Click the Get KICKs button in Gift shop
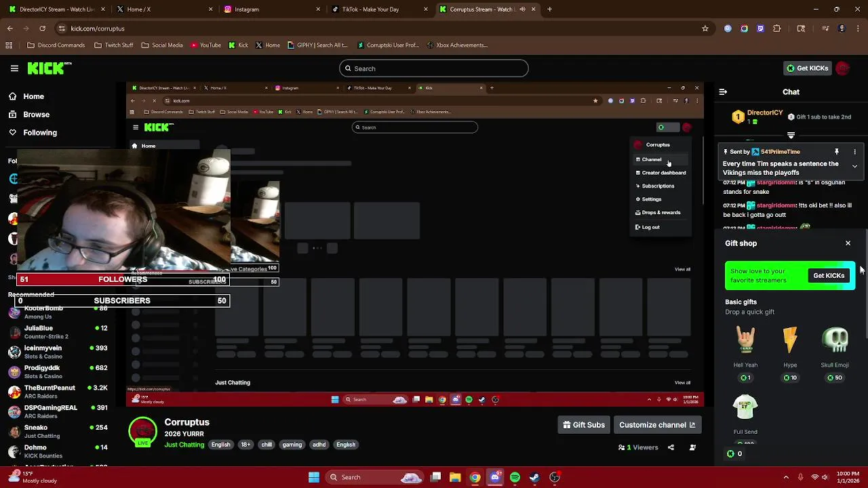 [829, 276]
